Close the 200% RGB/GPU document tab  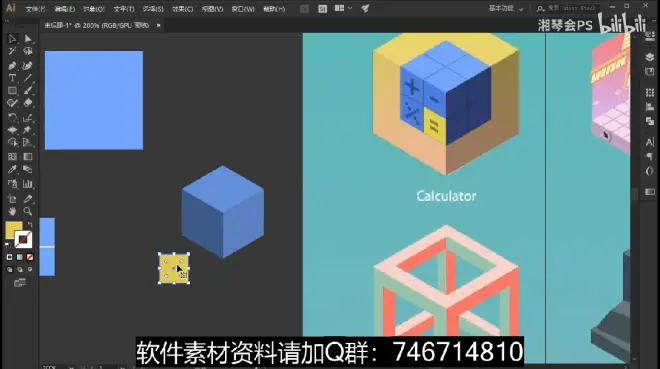158,26
